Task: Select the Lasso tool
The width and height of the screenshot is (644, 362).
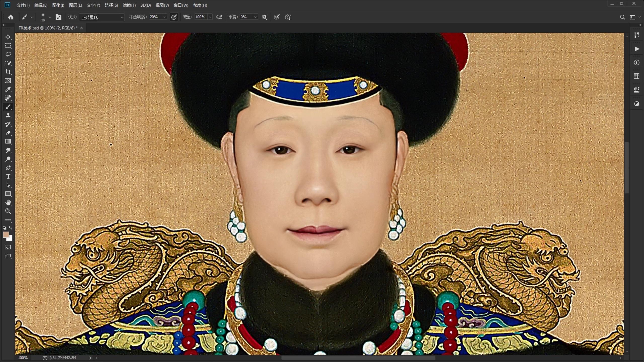Action: (x=8, y=54)
